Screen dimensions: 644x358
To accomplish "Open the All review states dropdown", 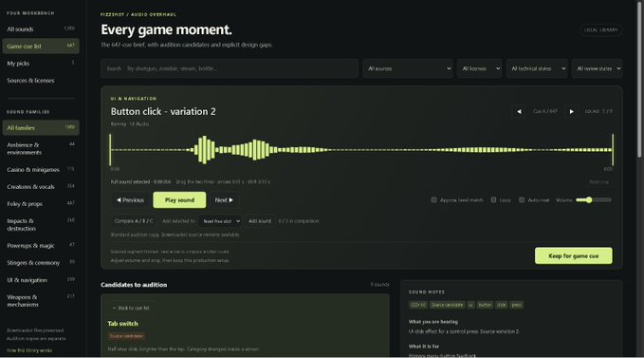I will pyautogui.click(x=598, y=68).
